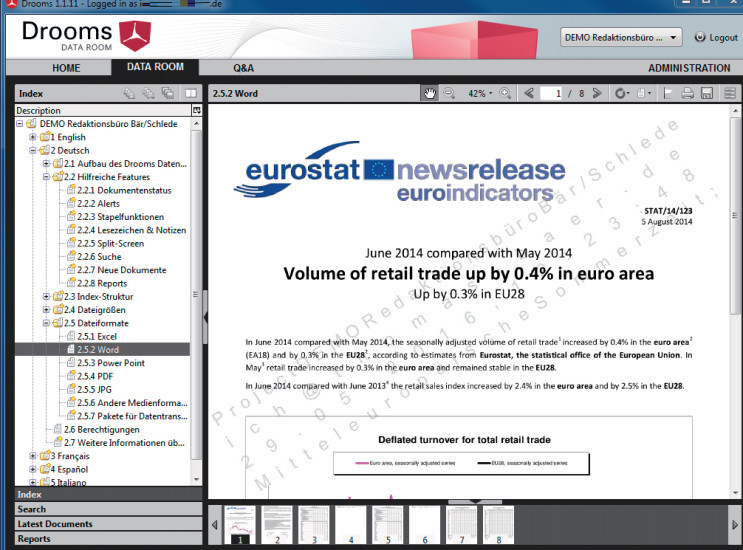The height and width of the screenshot is (550, 743).
Task: Expand the 2.3 Index-Struktur folder
Action: click(46, 297)
